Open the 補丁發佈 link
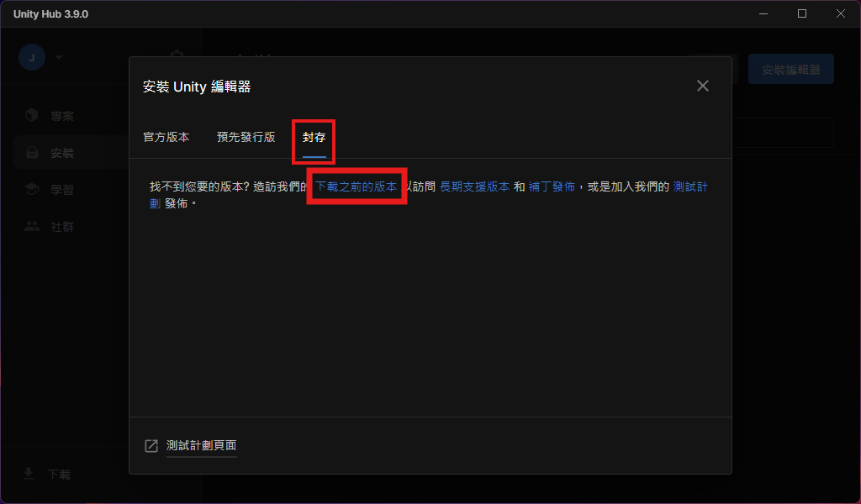 [552, 187]
